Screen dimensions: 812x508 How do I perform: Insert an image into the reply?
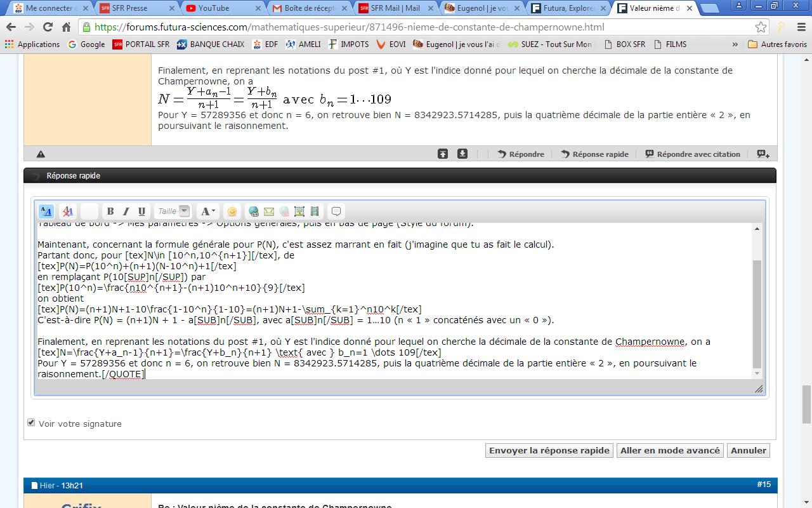299,211
